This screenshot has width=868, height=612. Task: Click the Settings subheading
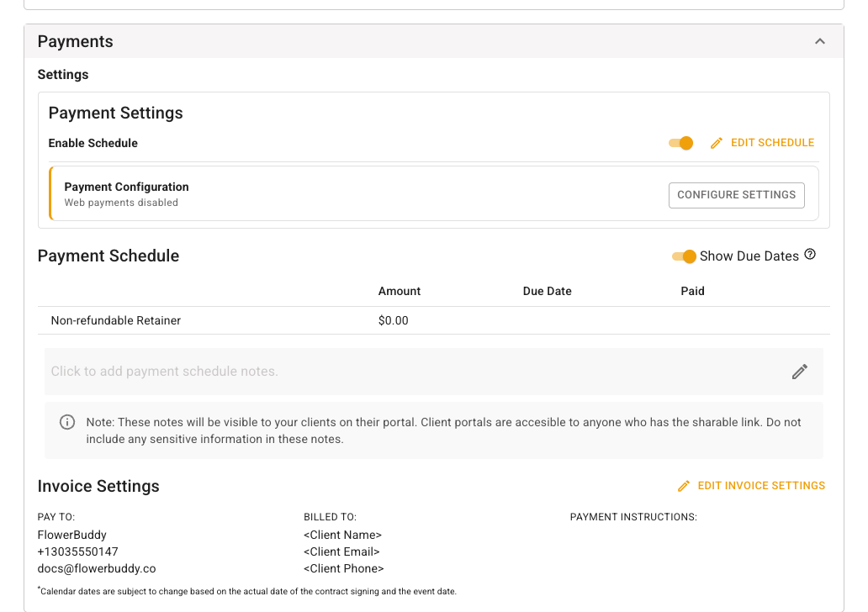[x=63, y=75]
